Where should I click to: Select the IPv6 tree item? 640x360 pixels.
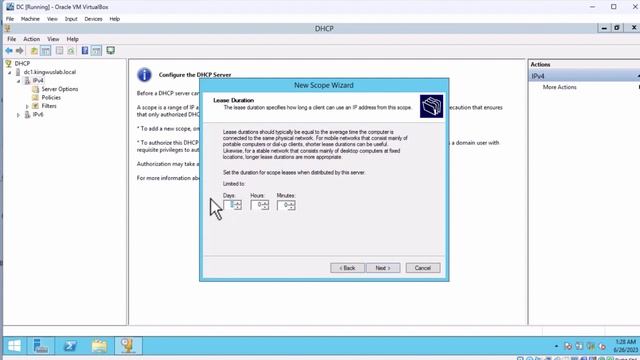(38, 115)
